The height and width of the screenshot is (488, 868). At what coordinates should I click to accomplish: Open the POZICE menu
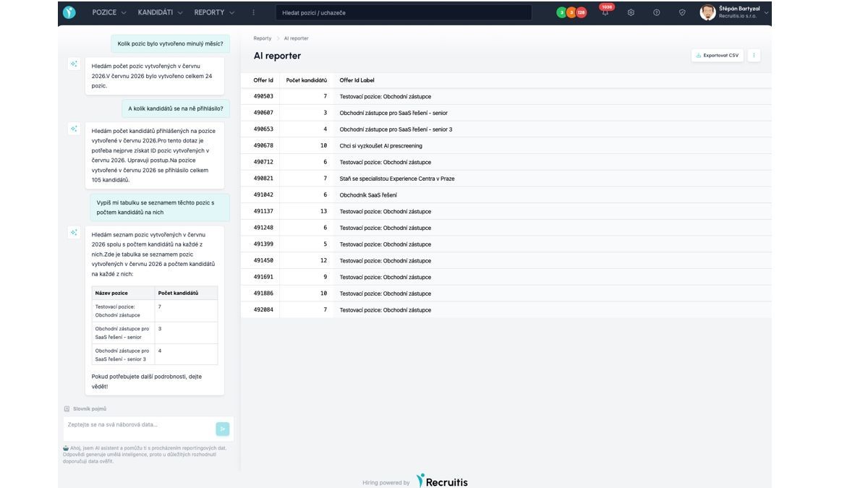(109, 12)
